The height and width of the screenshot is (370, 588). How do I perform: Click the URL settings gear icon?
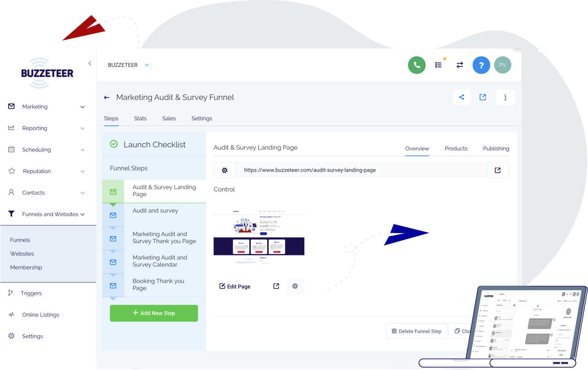pyautogui.click(x=225, y=170)
